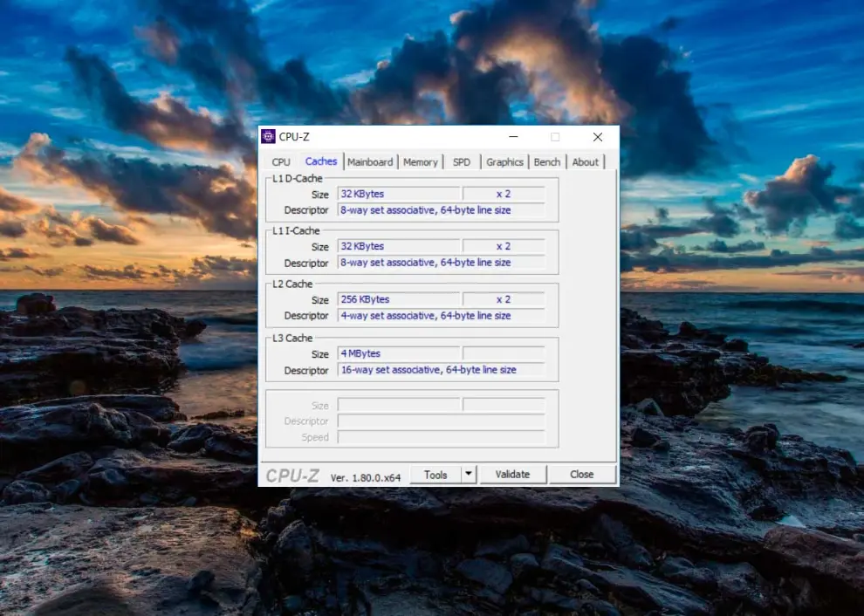The height and width of the screenshot is (616, 864).
Task: Click the L1 D-Cache size field
Action: (399, 194)
